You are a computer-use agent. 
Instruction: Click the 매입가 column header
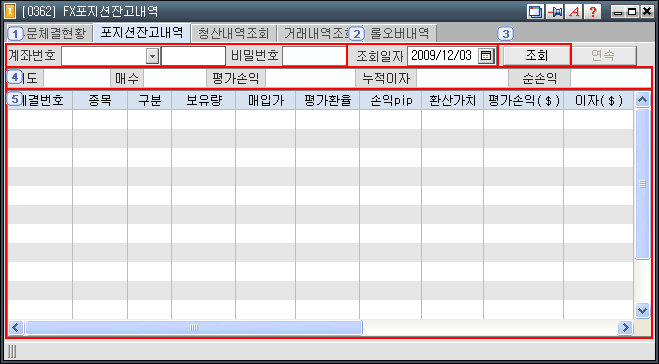tap(266, 100)
